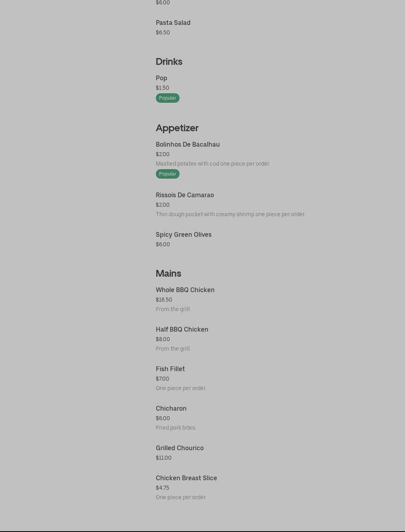This screenshot has width=405, height=532.
Task: Open Grilled Chourico item
Action: click(180, 448)
